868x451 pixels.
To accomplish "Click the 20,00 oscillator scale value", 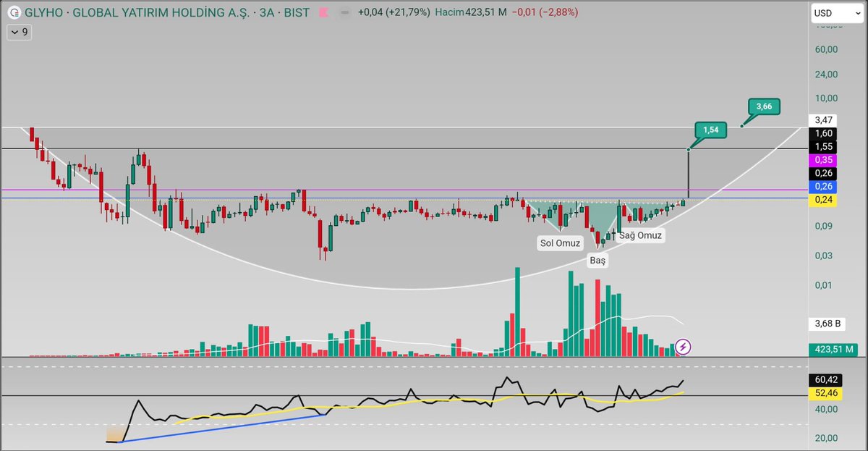I will click(826, 438).
